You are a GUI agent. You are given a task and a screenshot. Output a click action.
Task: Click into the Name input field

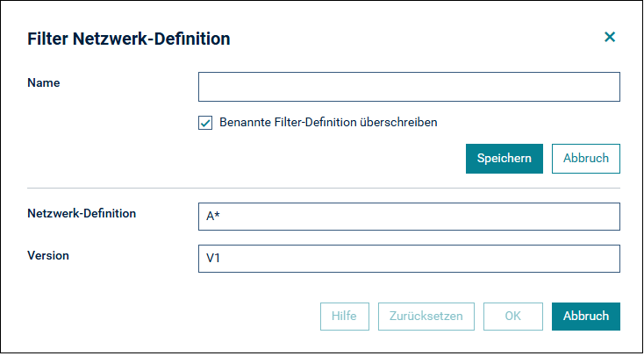(x=409, y=87)
